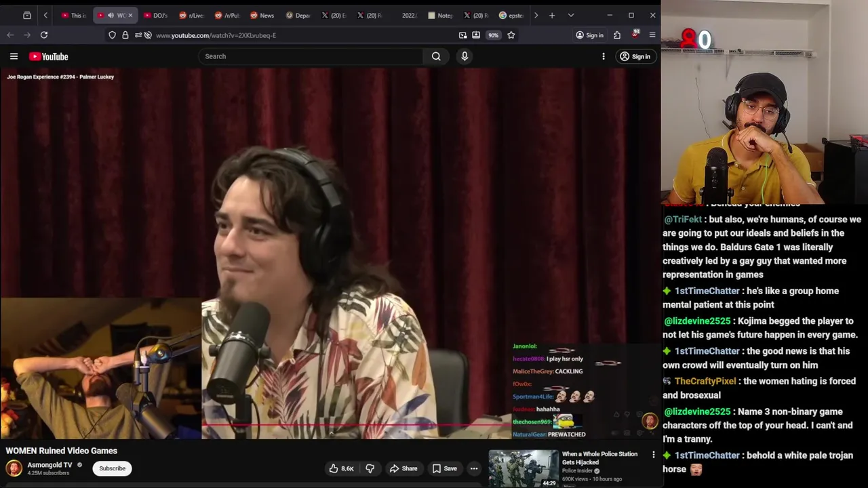868x488 pixels.
Task: Open the site permissions icon in address bar
Action: click(138, 35)
